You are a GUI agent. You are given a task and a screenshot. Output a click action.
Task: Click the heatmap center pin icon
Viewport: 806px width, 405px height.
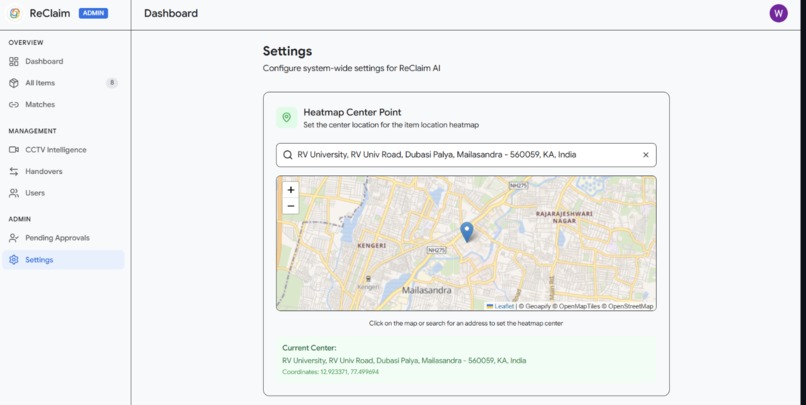(287, 117)
